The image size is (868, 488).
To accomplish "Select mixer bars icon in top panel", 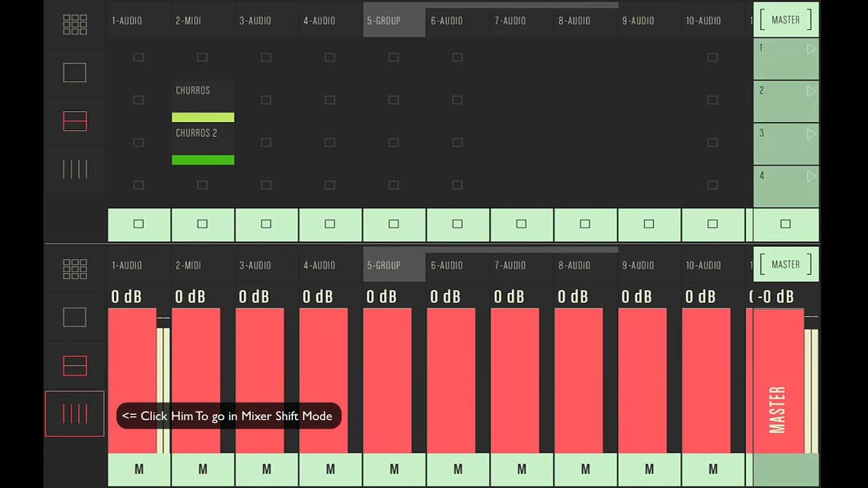I will (75, 169).
